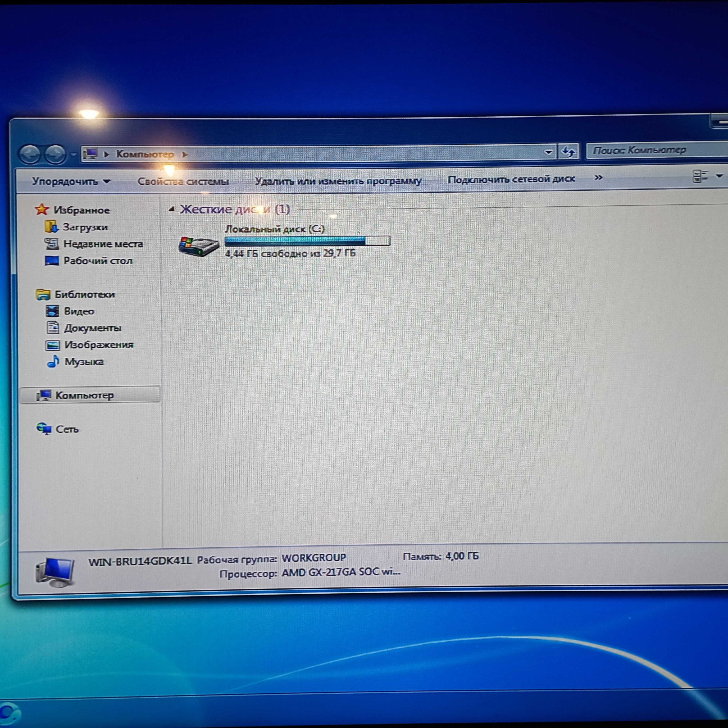Select the Изображения library icon
This screenshot has height=728, width=728.
click(x=52, y=345)
